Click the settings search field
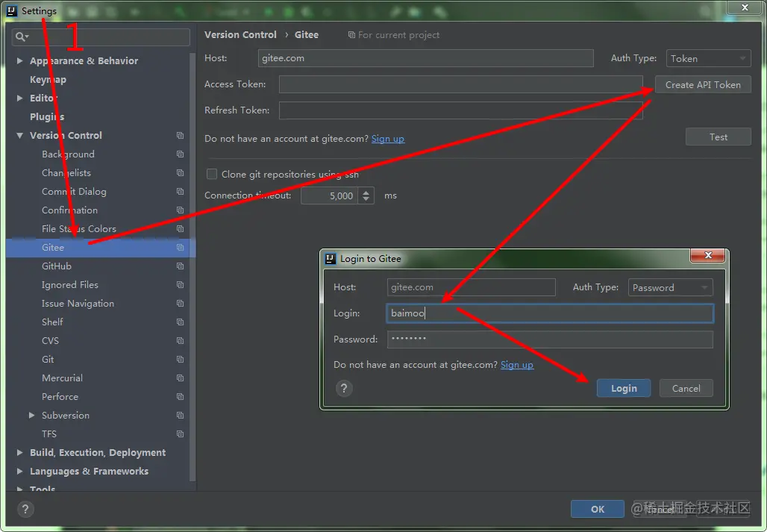 (x=101, y=37)
